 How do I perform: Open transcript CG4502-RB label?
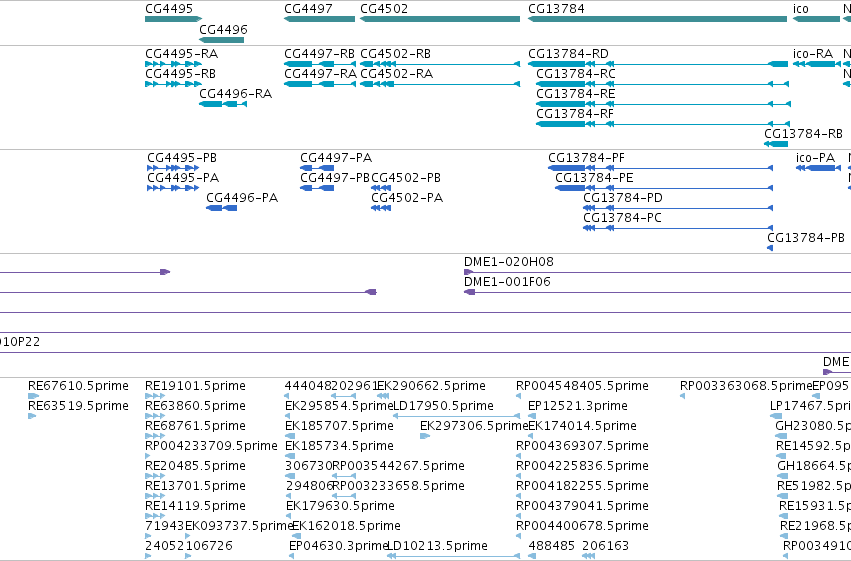coord(395,54)
